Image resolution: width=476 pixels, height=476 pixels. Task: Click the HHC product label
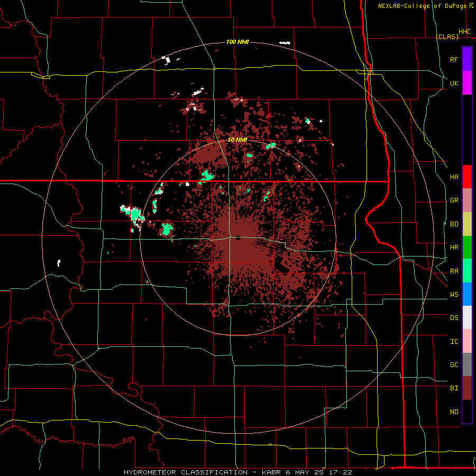[x=464, y=32]
